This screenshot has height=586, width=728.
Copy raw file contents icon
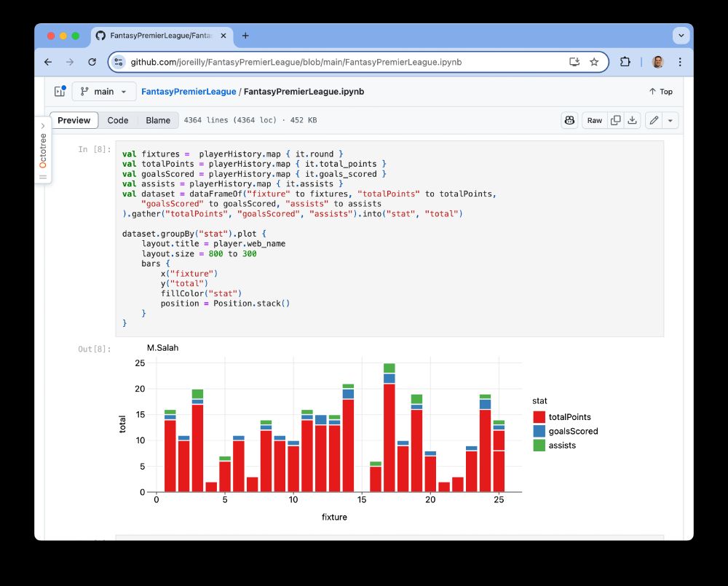(x=616, y=120)
